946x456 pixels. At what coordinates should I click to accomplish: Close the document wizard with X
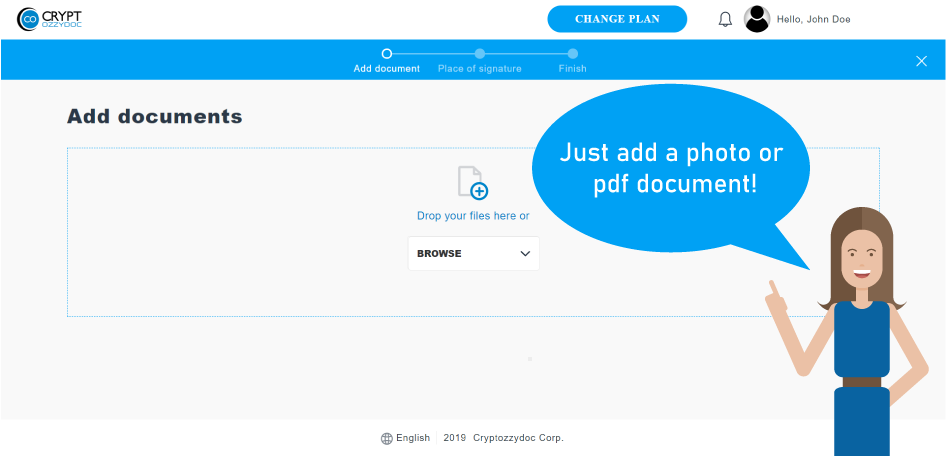pos(921,61)
